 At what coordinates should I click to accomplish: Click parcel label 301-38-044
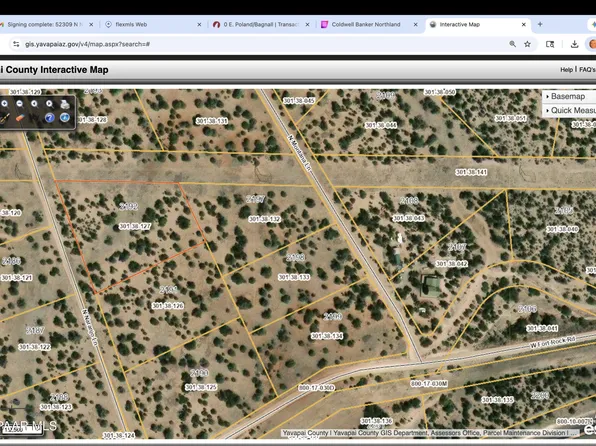[x=381, y=125]
